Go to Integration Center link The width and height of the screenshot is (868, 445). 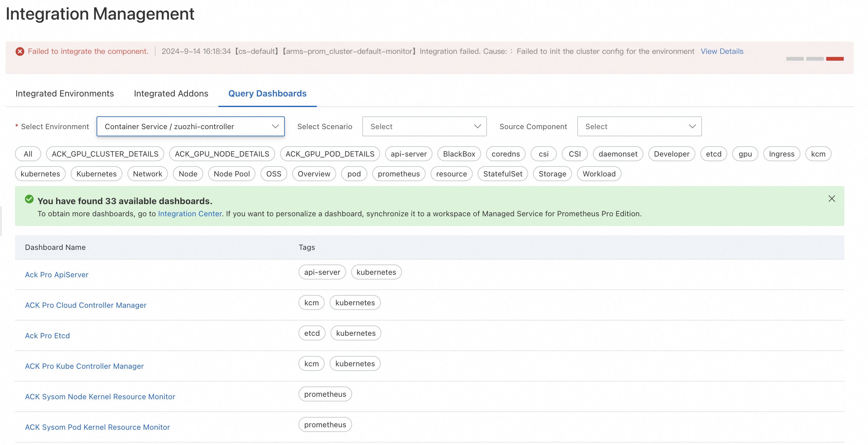tap(190, 214)
